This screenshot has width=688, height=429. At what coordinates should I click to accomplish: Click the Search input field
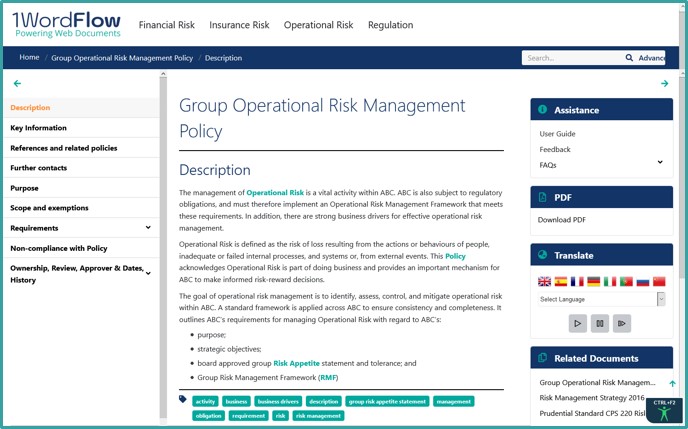click(x=573, y=58)
